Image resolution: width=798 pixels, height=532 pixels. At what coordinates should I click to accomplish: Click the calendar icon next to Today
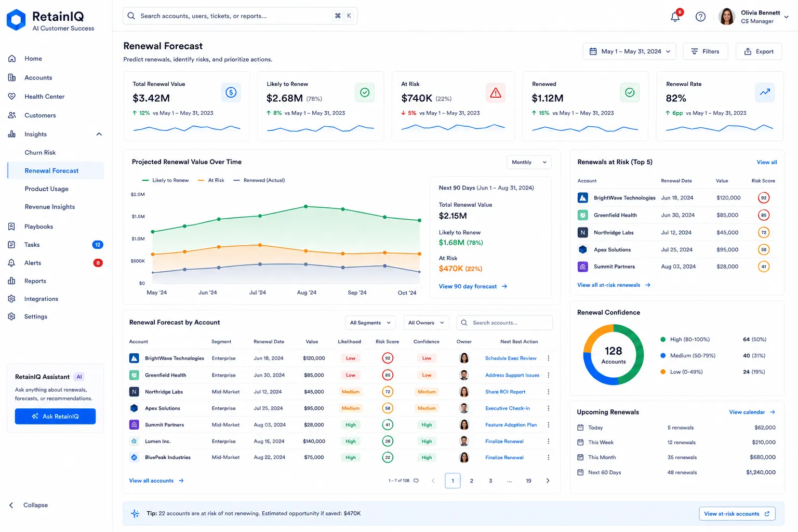pyautogui.click(x=581, y=428)
